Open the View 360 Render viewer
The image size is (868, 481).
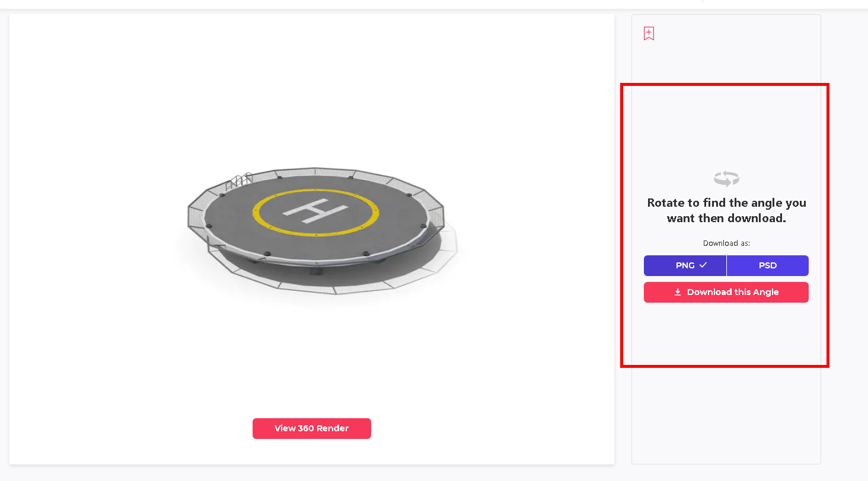click(x=312, y=428)
